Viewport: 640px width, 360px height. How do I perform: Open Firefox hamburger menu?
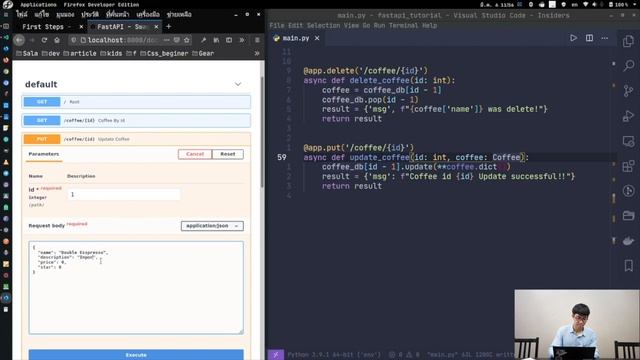(x=257, y=40)
